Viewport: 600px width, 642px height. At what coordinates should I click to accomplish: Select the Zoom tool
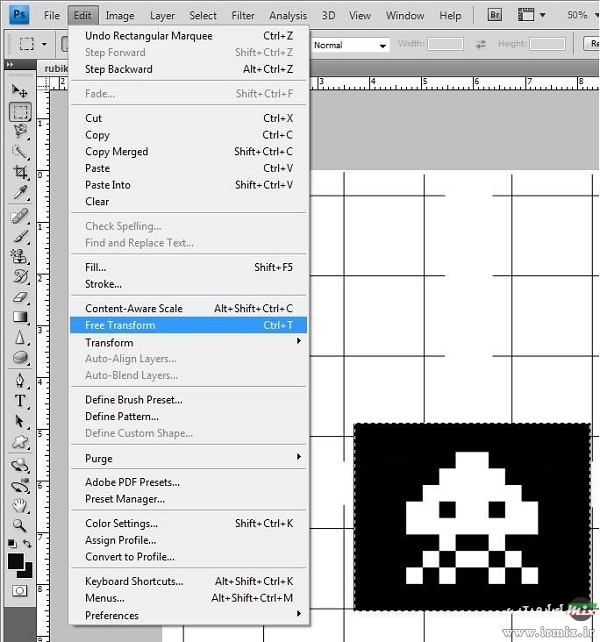point(20,525)
